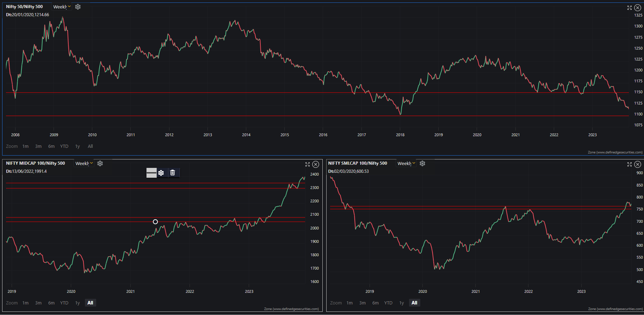Close the NIFTY SMLCAP 100 chart panel

click(638, 164)
